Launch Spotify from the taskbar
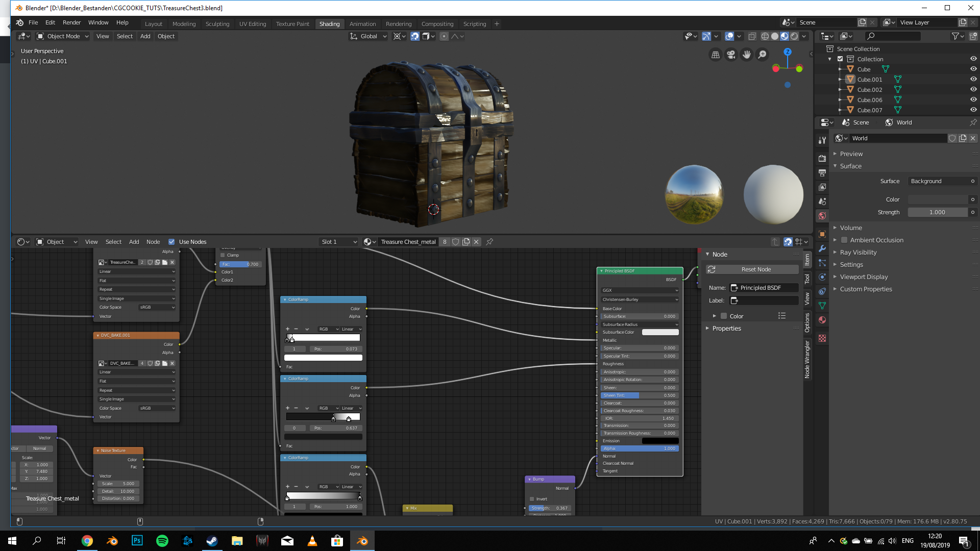980x551 pixels. click(x=162, y=541)
